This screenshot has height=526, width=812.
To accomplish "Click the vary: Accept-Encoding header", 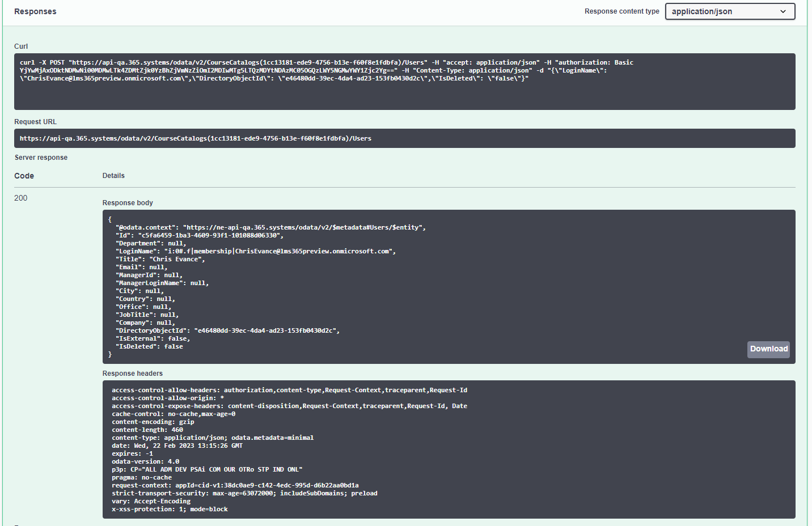I will pos(151,501).
